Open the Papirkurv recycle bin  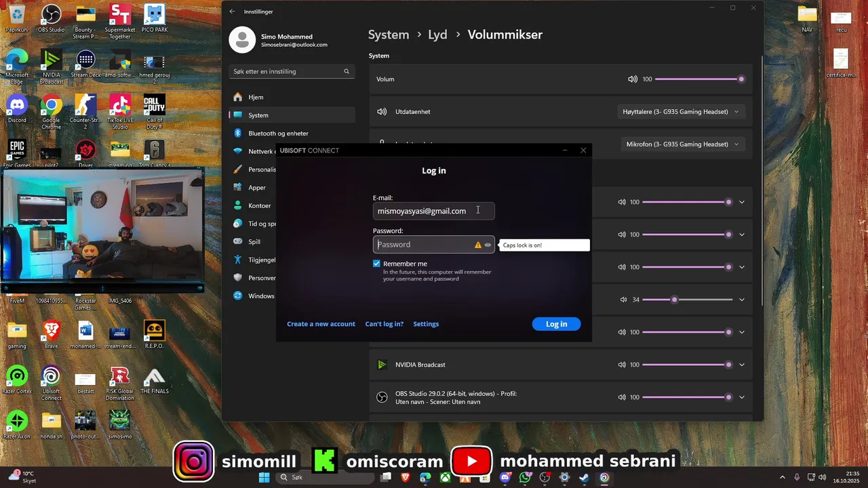[x=17, y=18]
